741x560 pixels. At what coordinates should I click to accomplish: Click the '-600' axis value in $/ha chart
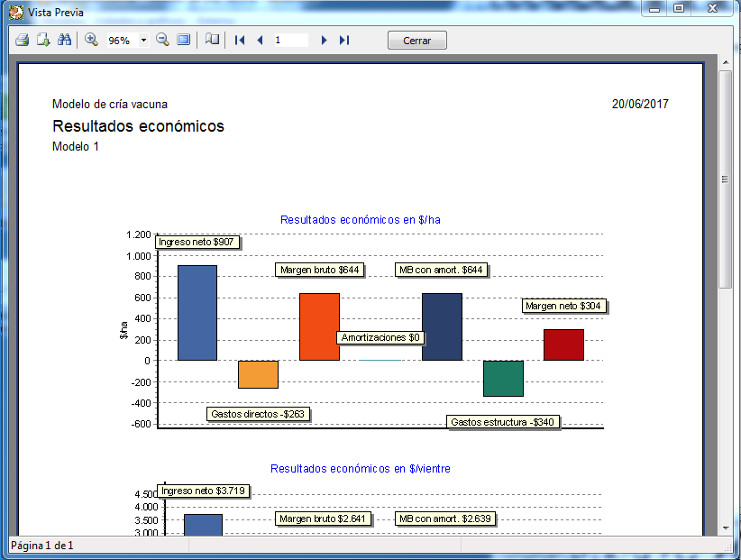point(141,424)
